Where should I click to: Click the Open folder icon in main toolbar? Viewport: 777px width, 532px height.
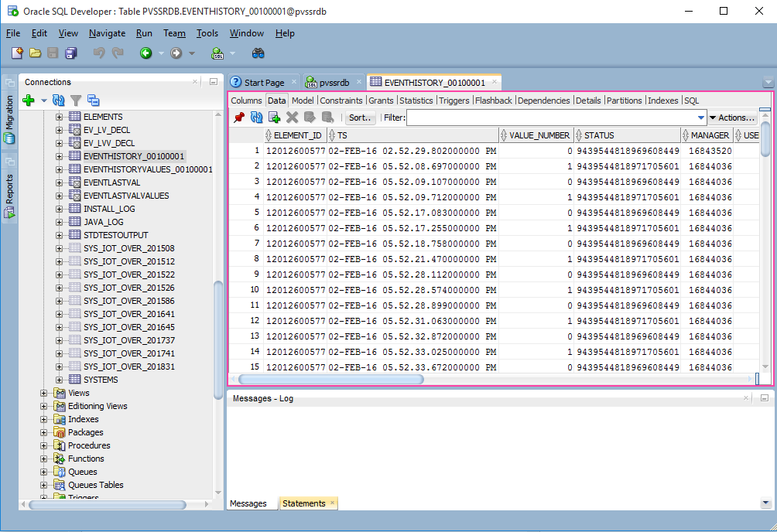coord(35,53)
